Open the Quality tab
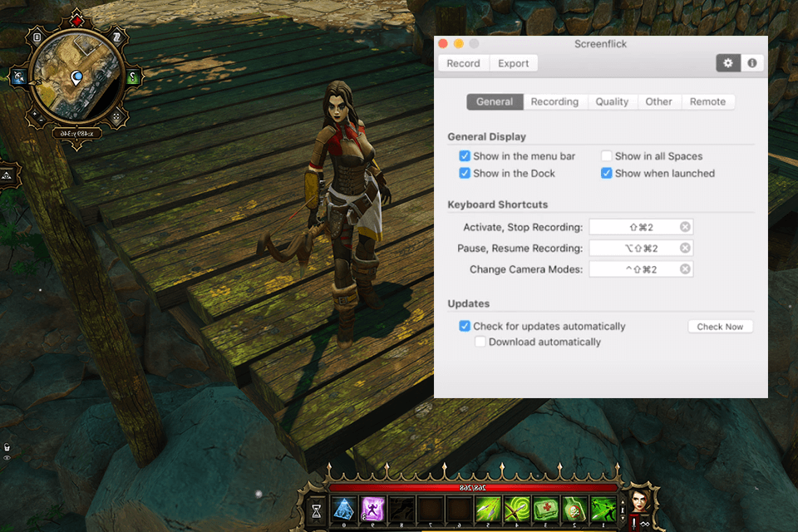 coord(613,101)
